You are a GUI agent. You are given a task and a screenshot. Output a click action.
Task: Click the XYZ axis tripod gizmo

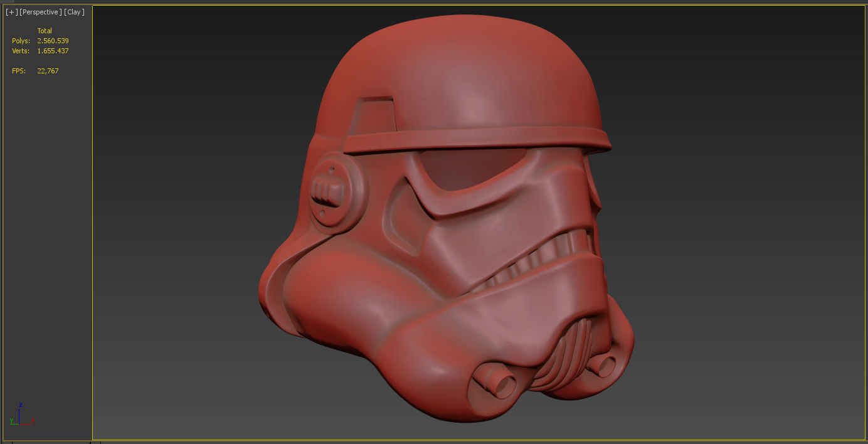pyautogui.click(x=21, y=415)
